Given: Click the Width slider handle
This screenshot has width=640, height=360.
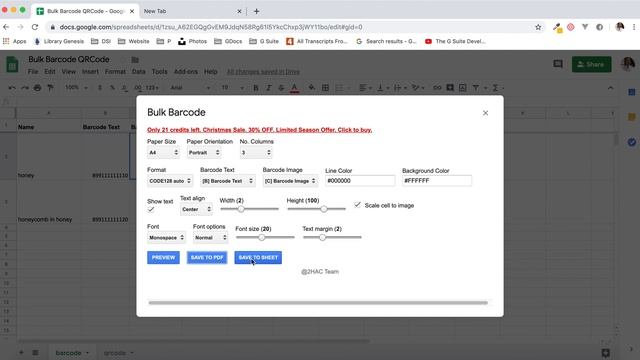Looking at the screenshot, I should [241, 209].
